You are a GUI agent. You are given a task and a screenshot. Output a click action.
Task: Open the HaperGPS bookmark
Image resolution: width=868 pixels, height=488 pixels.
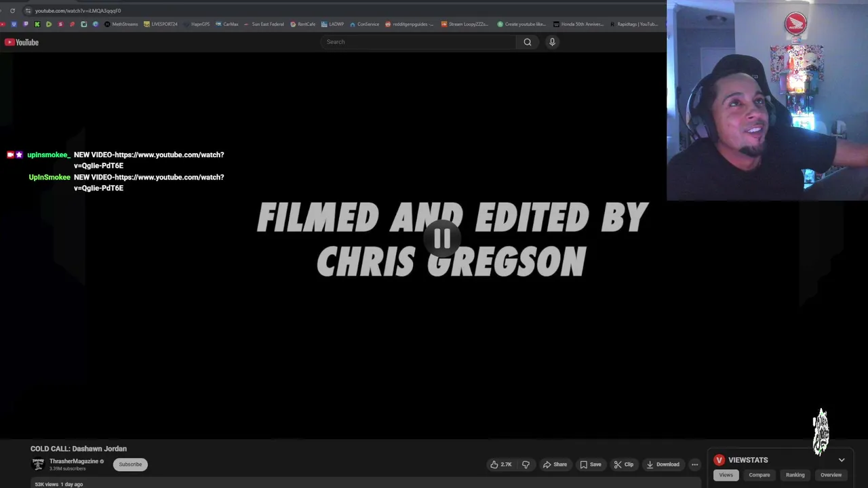(197, 24)
